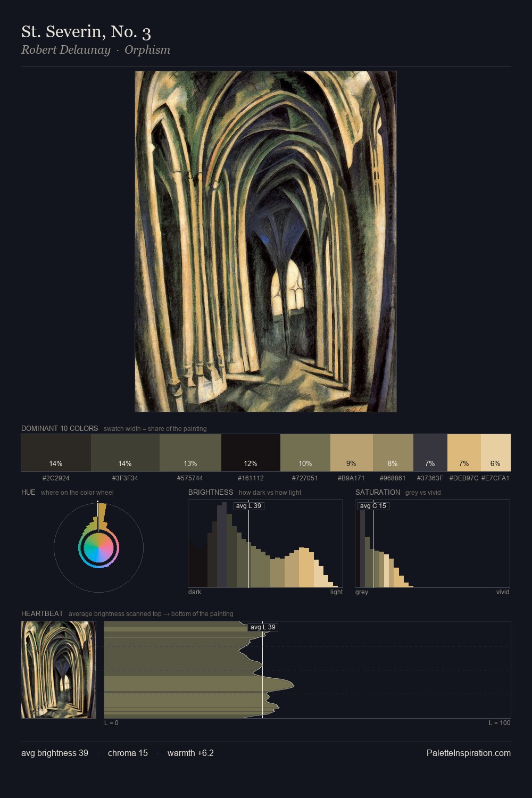Click the brightness histogram chart
The height and width of the screenshot is (798, 532).
[x=265, y=544]
